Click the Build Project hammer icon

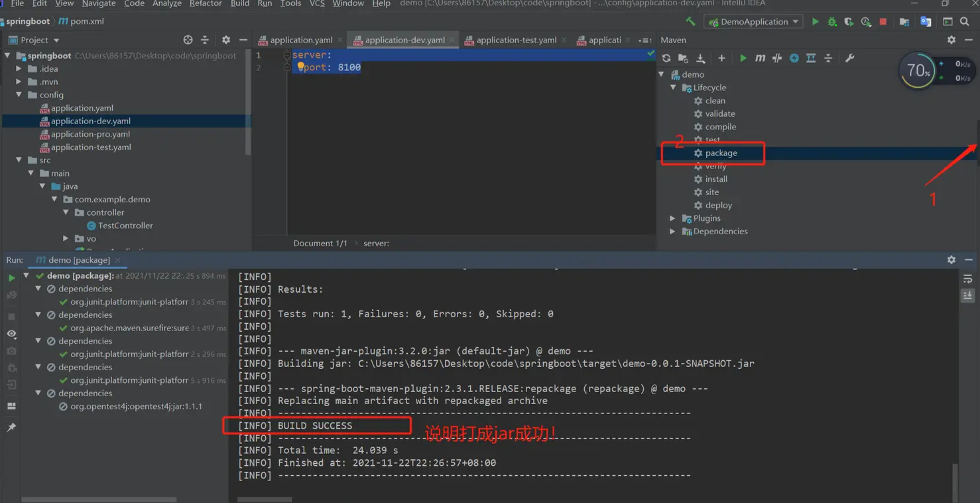690,21
